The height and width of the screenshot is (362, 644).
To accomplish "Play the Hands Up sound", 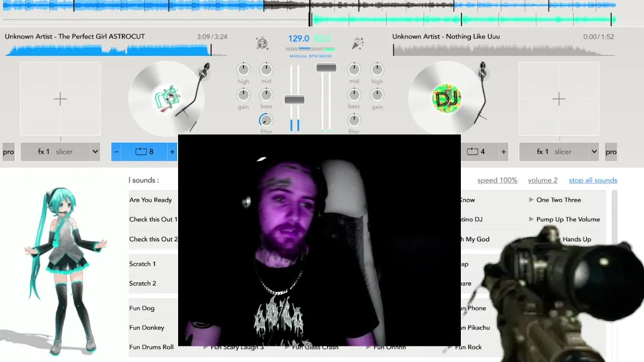I will point(577,239).
